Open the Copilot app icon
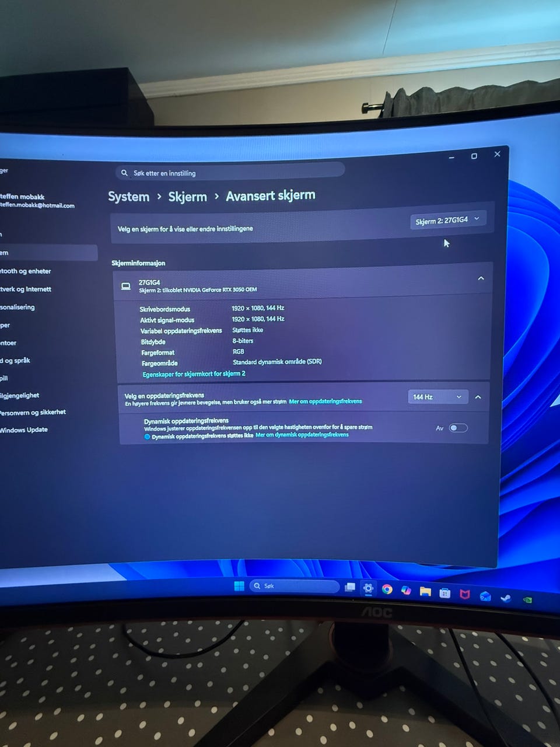This screenshot has width=560, height=747. pyautogui.click(x=406, y=591)
